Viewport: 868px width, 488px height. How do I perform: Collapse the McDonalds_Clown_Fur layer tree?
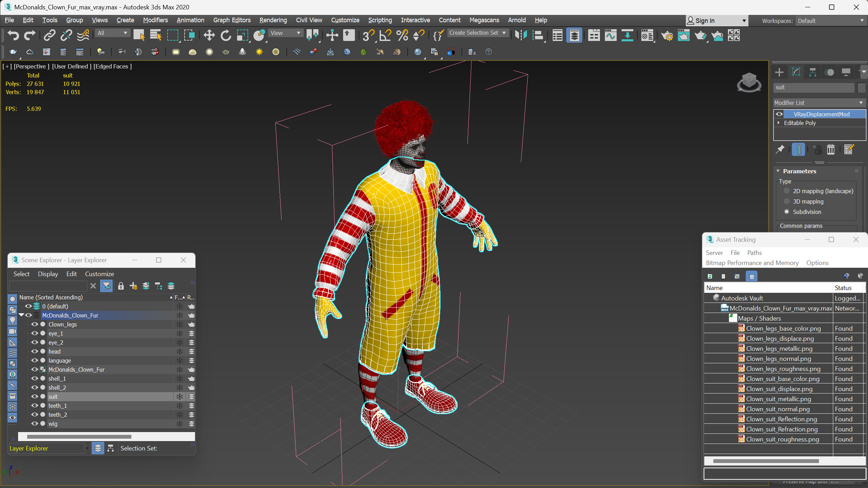pyautogui.click(x=21, y=315)
